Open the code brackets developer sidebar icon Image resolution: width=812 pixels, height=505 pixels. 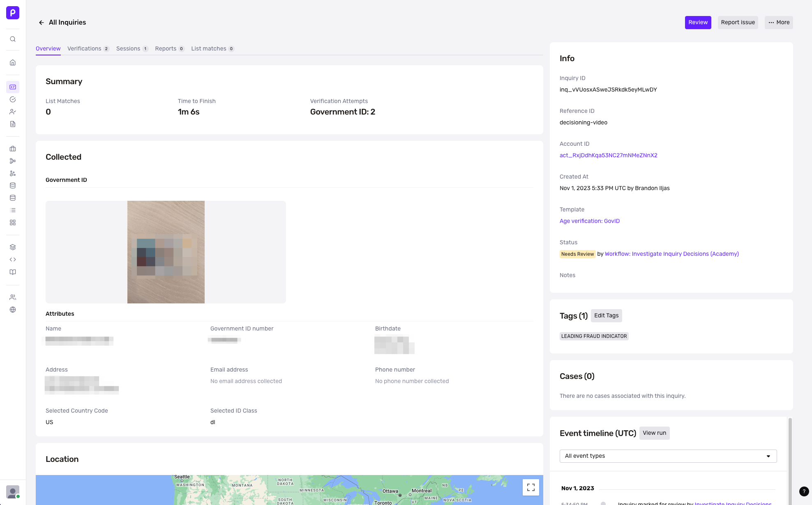tap(13, 259)
